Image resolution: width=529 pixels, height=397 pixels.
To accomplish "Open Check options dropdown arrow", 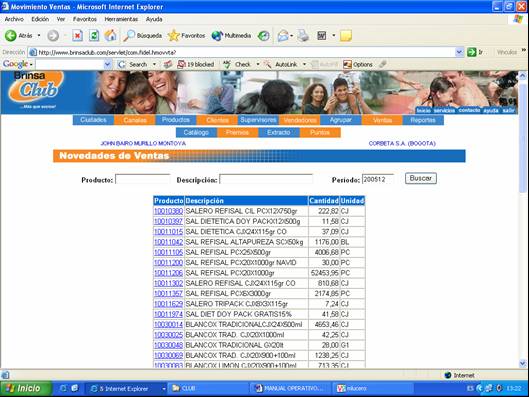I will click(258, 64).
